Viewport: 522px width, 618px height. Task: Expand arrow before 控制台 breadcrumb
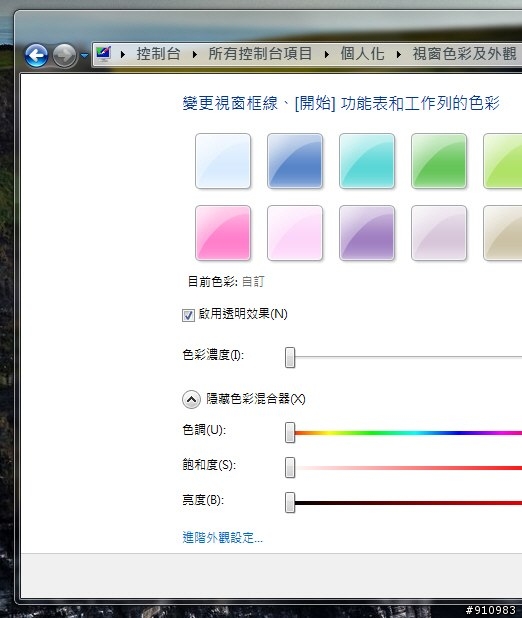123,54
